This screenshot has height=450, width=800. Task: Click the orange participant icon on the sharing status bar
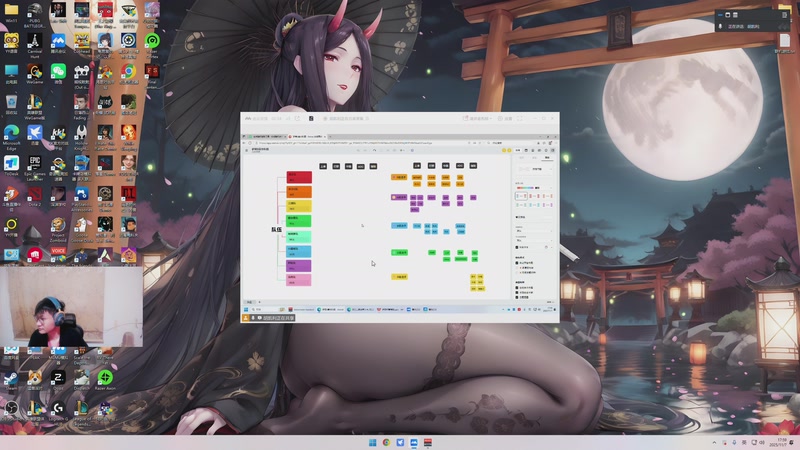(x=245, y=318)
